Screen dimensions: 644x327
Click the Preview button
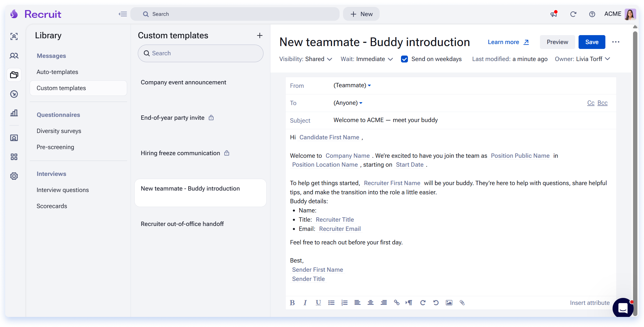(x=557, y=42)
